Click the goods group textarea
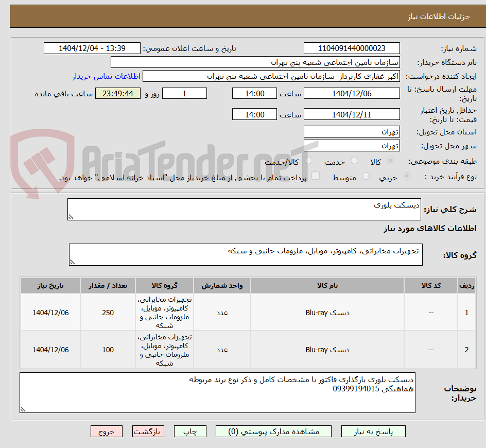The width and height of the screenshot is (486, 448). (246, 254)
